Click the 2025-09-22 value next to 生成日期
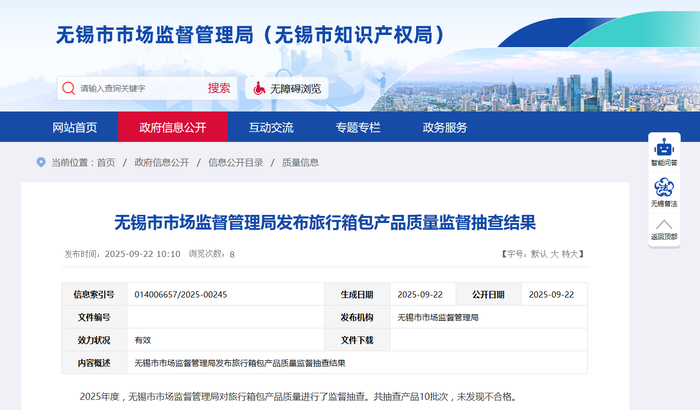This screenshot has height=410, width=700. 420,295
